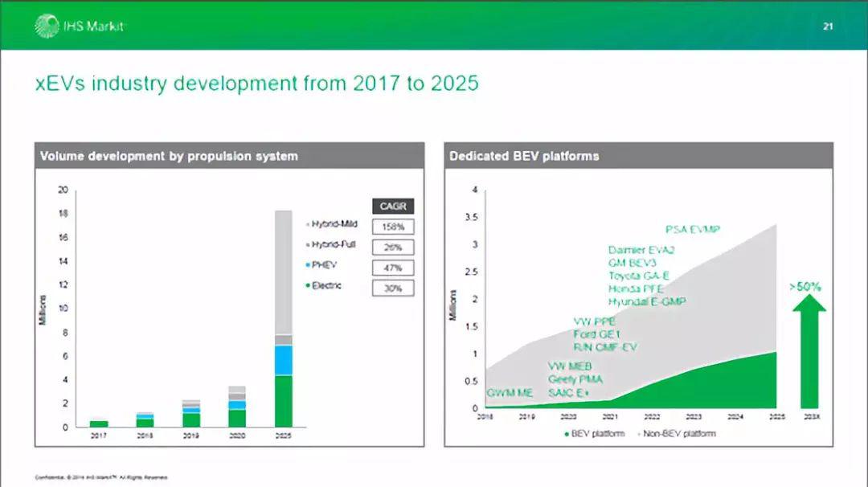
Task: Click the 2017 bar in the volume chart
Action: (x=99, y=423)
